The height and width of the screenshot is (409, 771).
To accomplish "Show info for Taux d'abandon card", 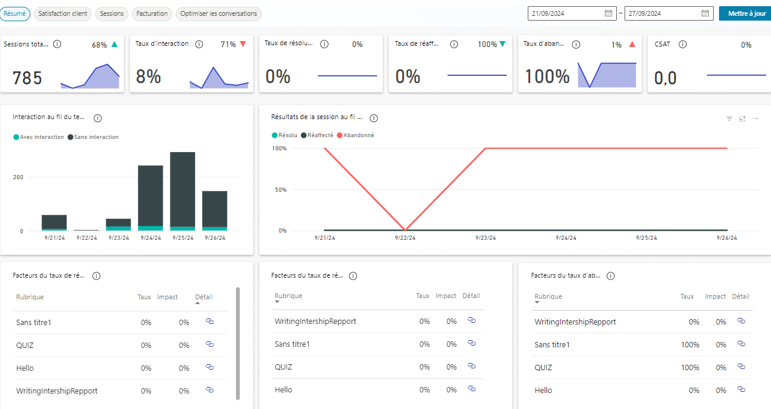I will pyautogui.click(x=576, y=44).
